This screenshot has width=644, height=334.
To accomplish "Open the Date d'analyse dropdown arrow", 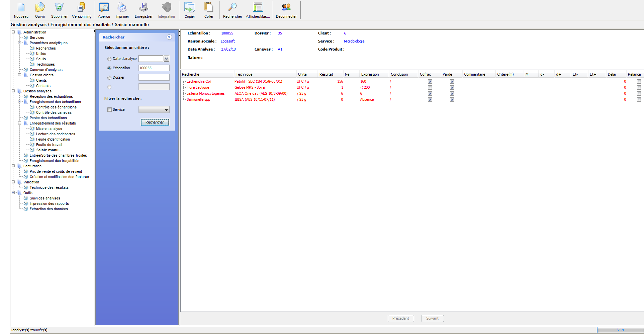I will [166, 59].
